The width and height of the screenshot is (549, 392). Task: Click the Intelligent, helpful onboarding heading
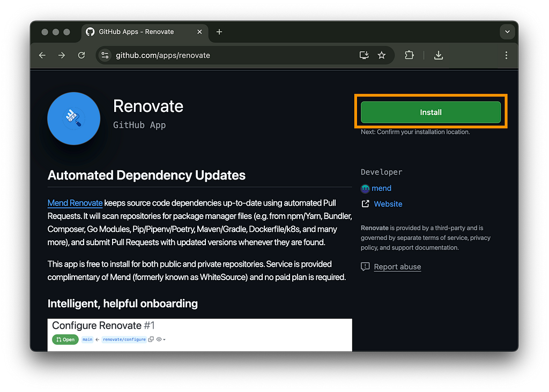[123, 304]
